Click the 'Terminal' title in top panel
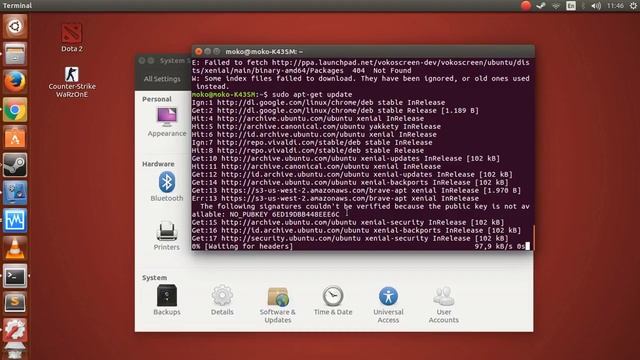This screenshot has width=640, height=360. (x=17, y=5)
